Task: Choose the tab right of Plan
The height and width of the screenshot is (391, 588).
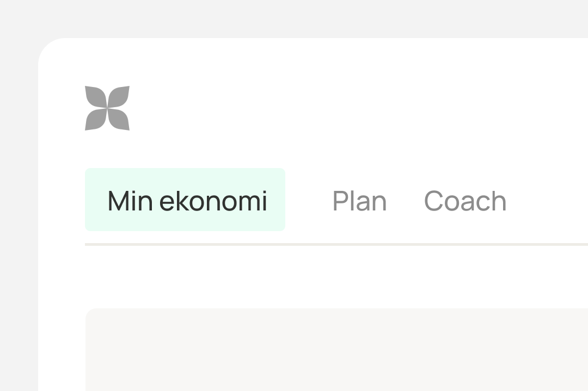Action: coord(465,201)
